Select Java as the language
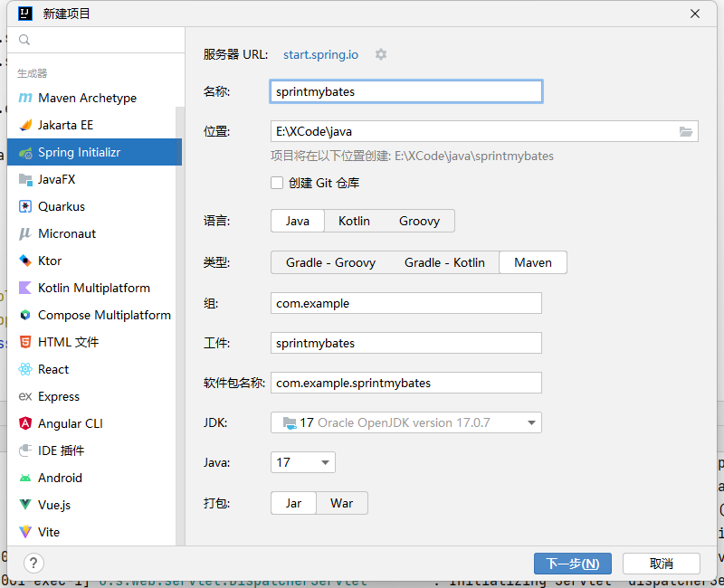This screenshot has width=724, height=588. (298, 221)
